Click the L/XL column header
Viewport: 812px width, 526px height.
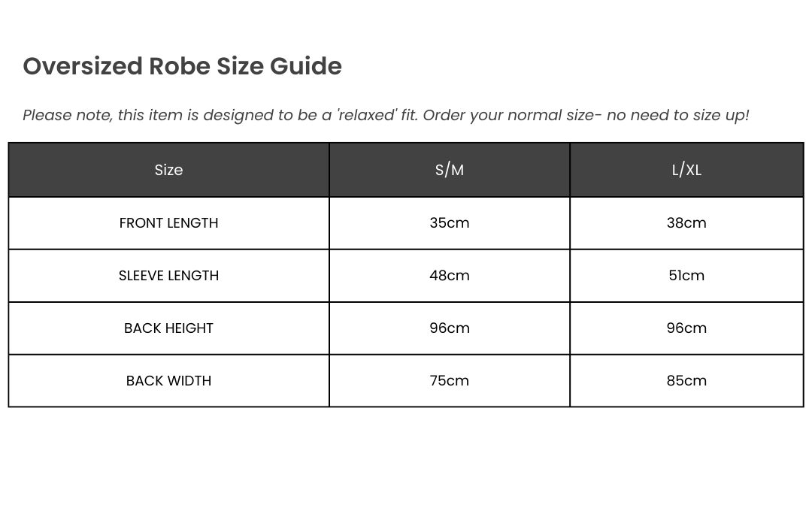click(686, 170)
